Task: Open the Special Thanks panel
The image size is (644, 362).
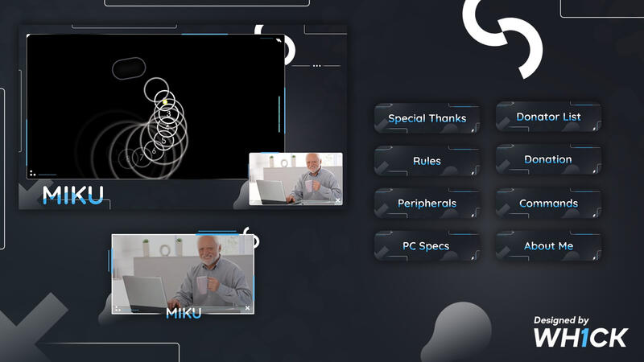Action: point(427,118)
